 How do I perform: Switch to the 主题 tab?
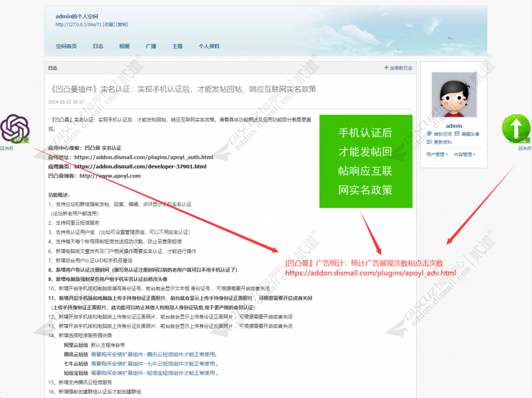[x=178, y=46]
